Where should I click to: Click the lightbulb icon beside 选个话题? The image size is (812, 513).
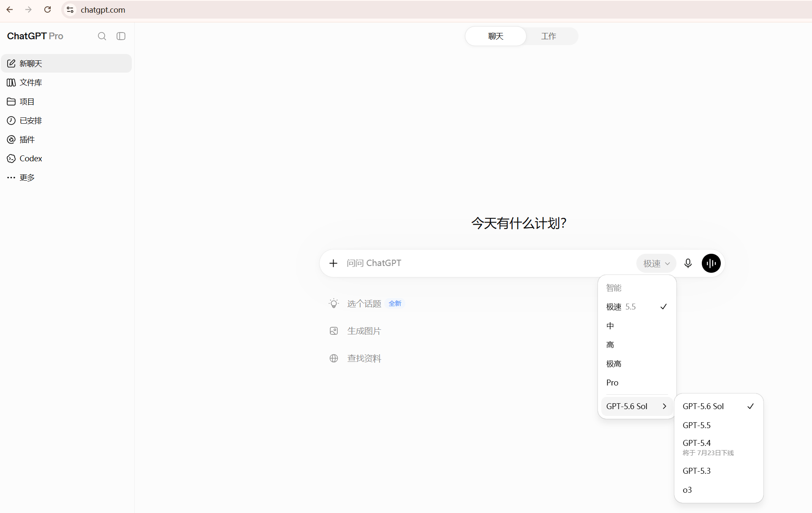pos(334,304)
